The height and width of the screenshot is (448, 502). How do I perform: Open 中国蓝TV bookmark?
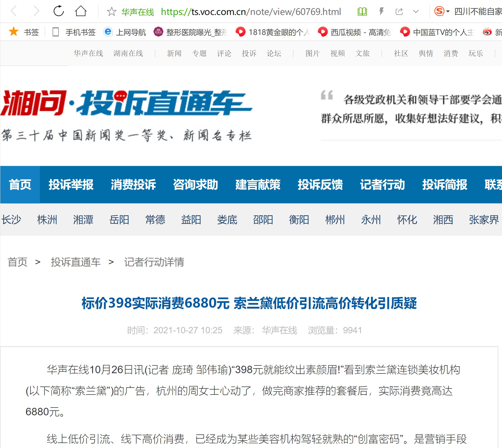click(x=437, y=32)
